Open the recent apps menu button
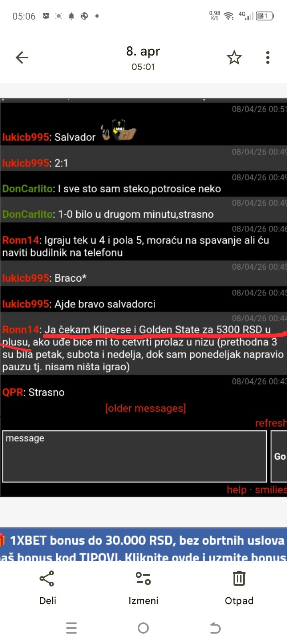This screenshot has height=644, width=287. (71, 628)
